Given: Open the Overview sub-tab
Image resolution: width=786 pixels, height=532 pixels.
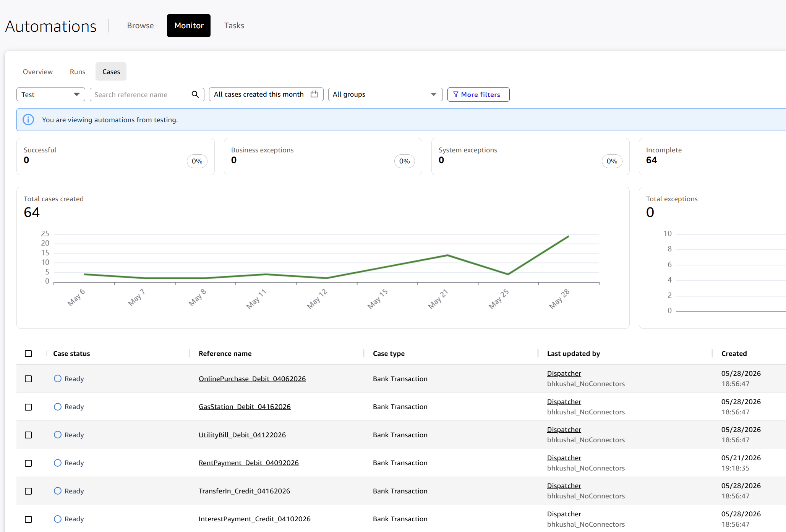Looking at the screenshot, I should tap(38, 72).
